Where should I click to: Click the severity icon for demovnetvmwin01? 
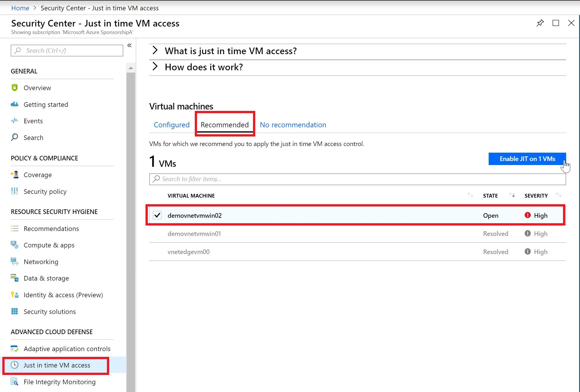pos(528,233)
